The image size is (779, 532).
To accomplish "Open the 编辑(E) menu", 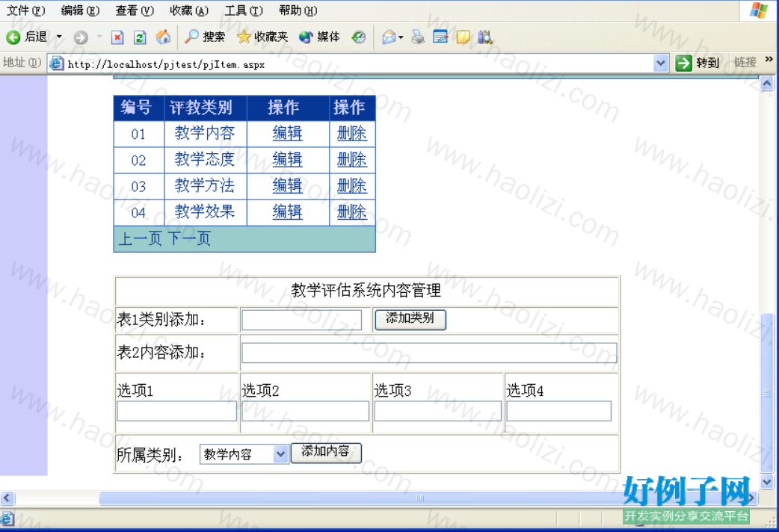I will click(x=80, y=10).
